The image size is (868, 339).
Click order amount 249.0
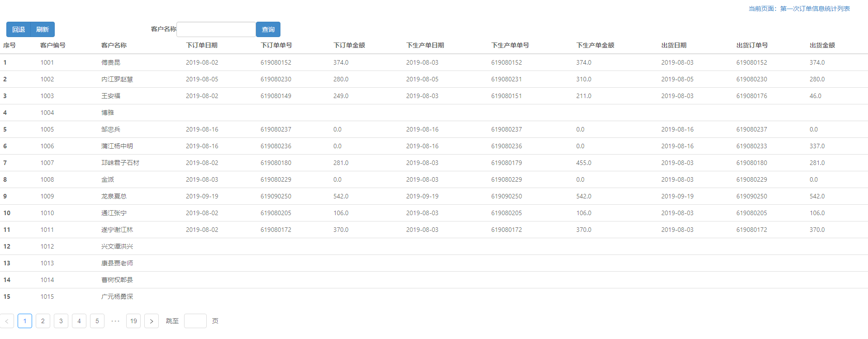coord(341,96)
